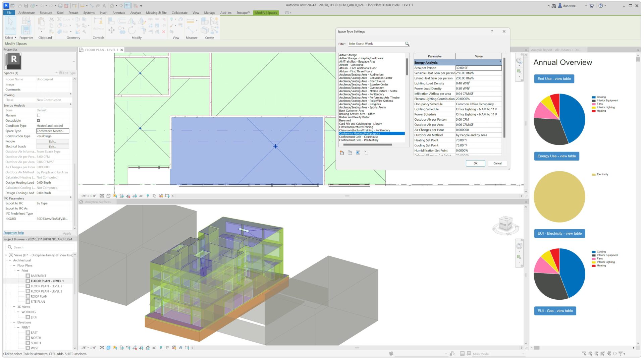Click the Shadows toggle icon on view control bar
Image resolution: width=644 pixels, height=358 pixels.
(121, 196)
